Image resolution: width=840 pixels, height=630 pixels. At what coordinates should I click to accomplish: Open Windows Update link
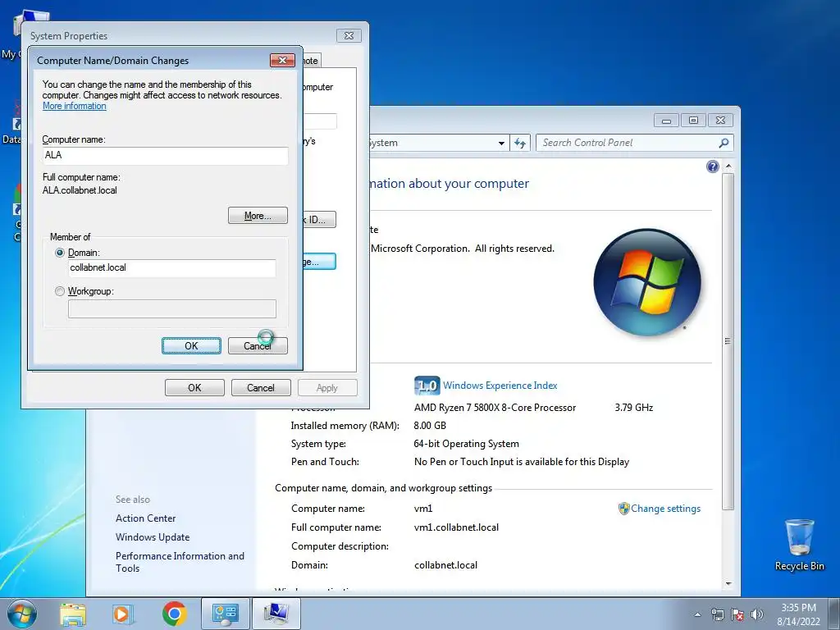[x=153, y=536]
